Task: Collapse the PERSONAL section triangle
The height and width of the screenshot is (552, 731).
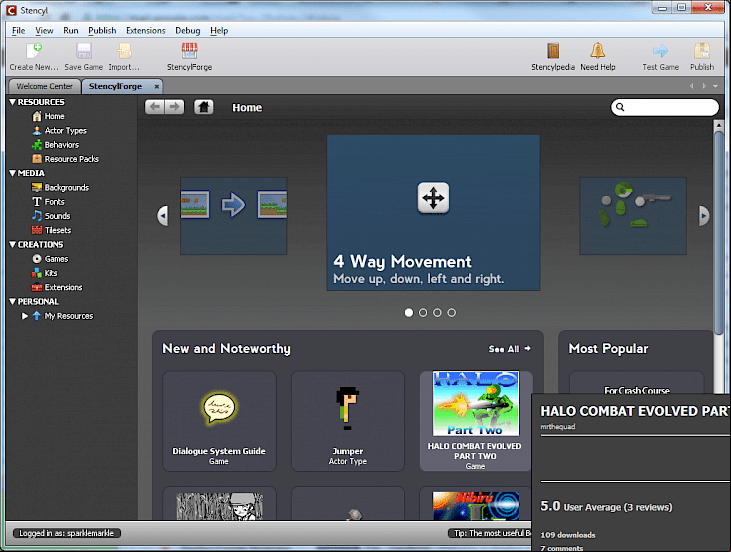Action: 13,302
